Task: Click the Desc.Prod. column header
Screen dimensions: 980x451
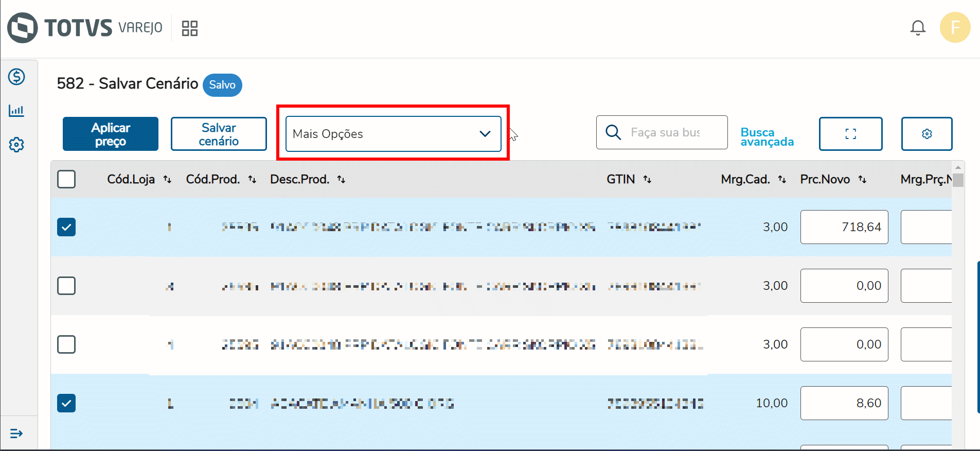Action: pyautogui.click(x=300, y=179)
